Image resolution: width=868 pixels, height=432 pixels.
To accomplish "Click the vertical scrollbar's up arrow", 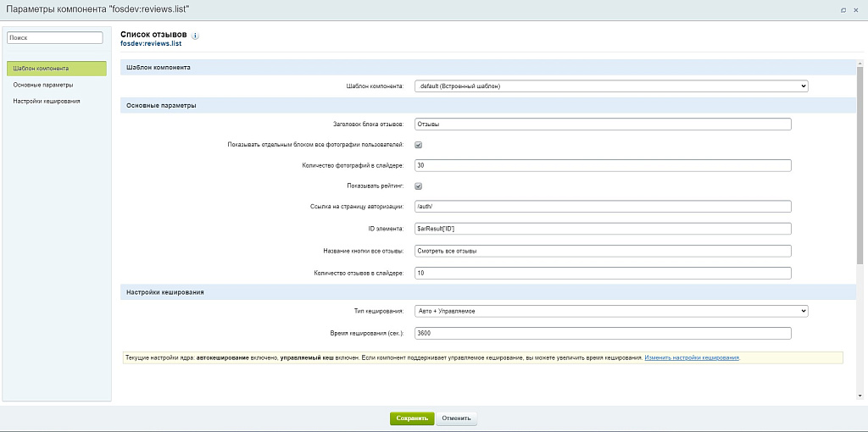I will (861, 65).
